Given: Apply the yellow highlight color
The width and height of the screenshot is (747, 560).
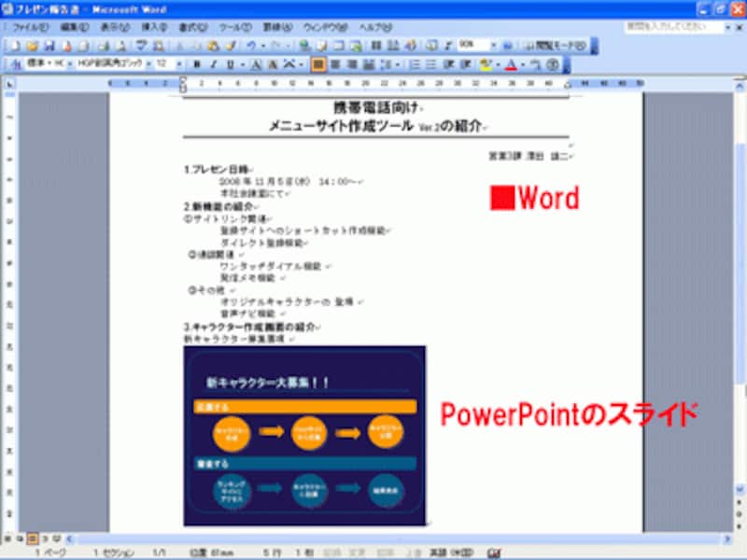Looking at the screenshot, I should pyautogui.click(x=486, y=64).
